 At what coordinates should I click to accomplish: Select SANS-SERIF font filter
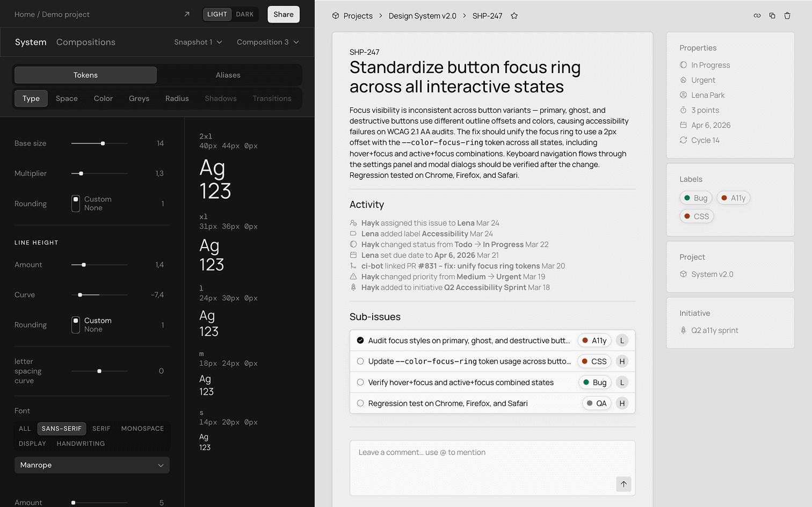point(62,429)
